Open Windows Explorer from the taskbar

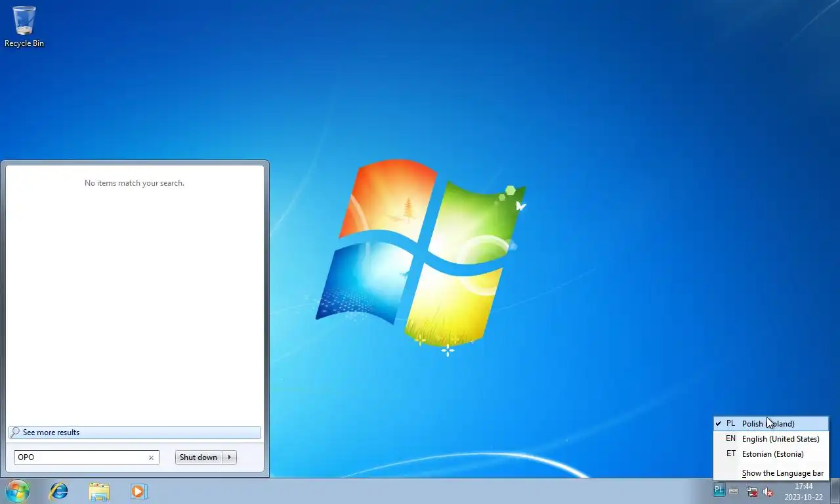[99, 491]
